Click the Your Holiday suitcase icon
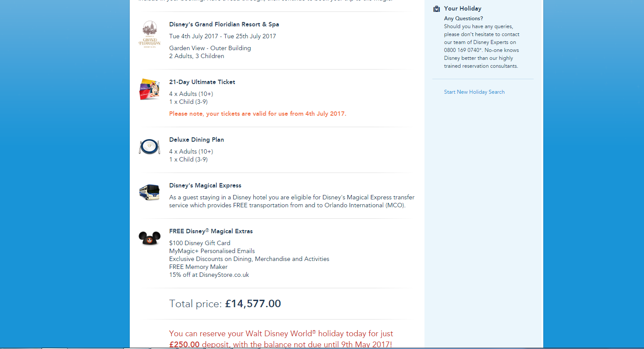The height and width of the screenshot is (349, 644). tap(436, 9)
